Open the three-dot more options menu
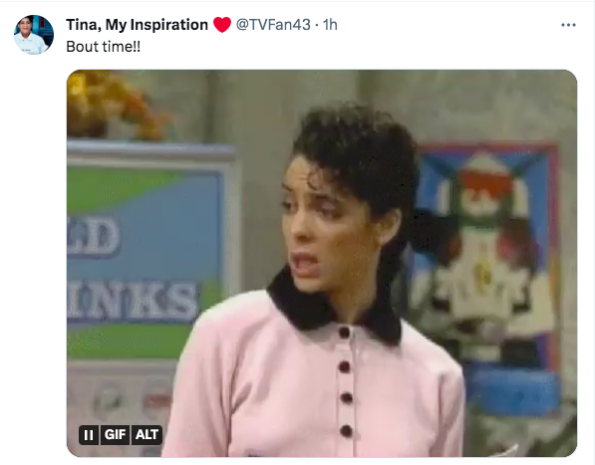Image resolution: width=595 pixels, height=465 pixels. [x=568, y=25]
